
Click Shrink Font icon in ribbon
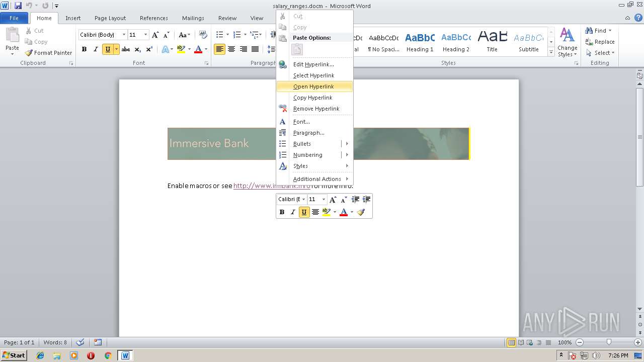point(167,35)
